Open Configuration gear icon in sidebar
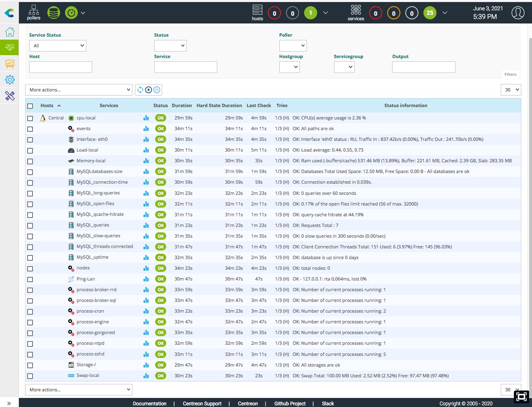This screenshot has height=407, width=532. pos(9,80)
